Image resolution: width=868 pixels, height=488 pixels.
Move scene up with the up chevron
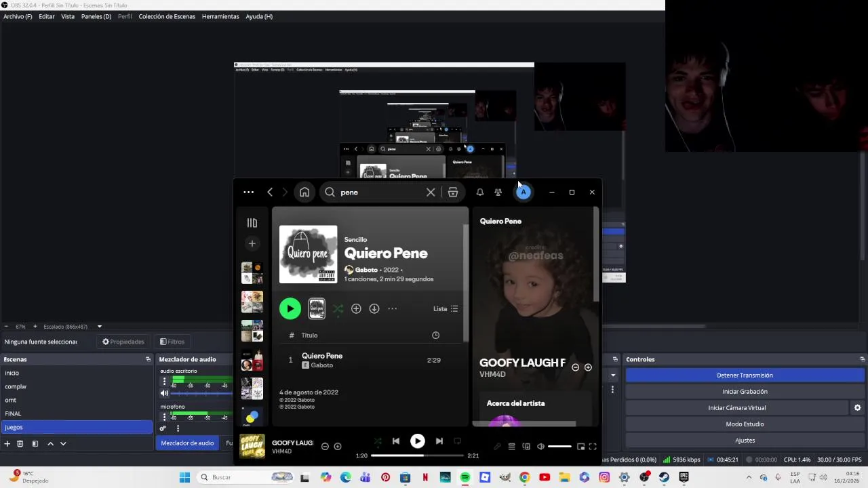(x=50, y=444)
